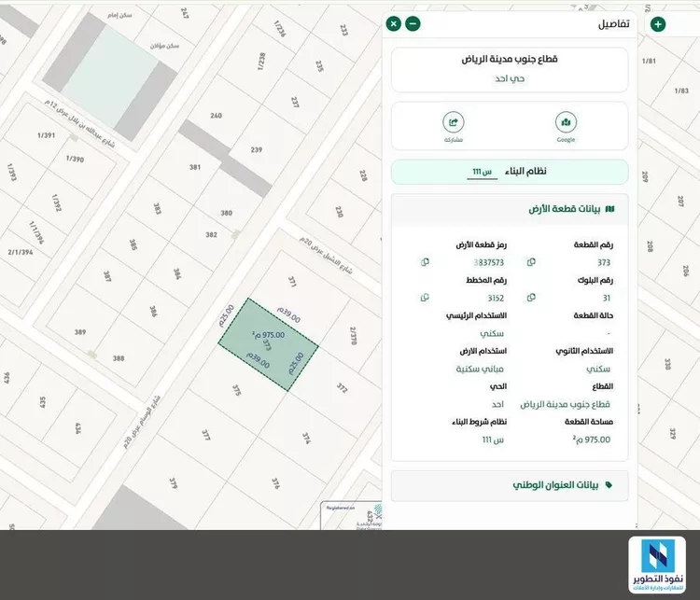
Task: Click parcel 382 on the map
Action: tap(211, 235)
